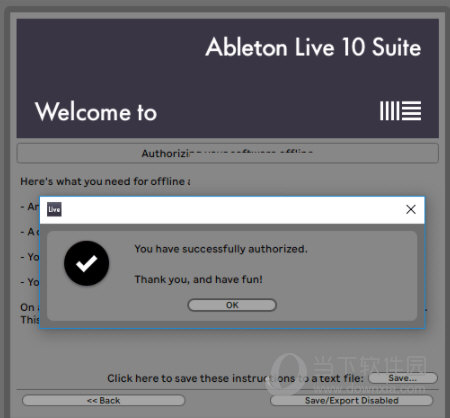450x418 pixels.
Task: Click 'Click here to save these instructions' label
Action: point(235,378)
